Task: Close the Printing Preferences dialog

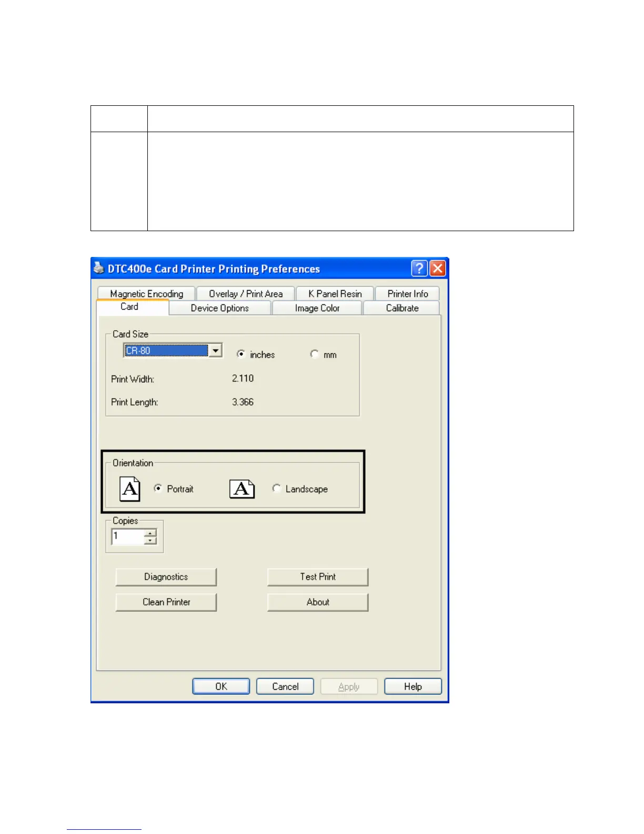Action: click(438, 269)
